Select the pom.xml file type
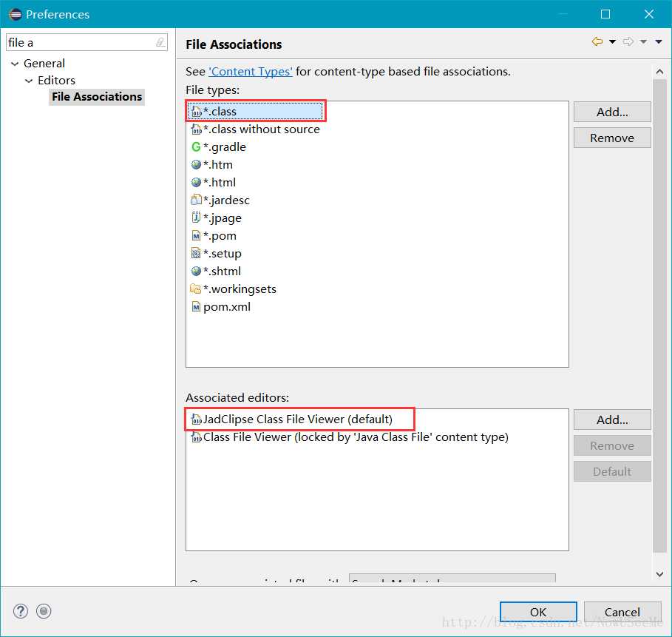The height and width of the screenshot is (637, 672). click(x=221, y=307)
